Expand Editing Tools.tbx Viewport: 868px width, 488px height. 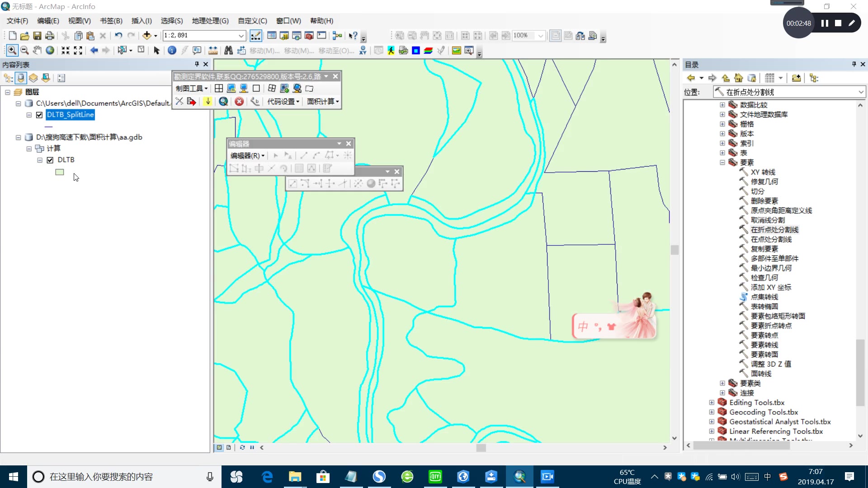click(712, 402)
